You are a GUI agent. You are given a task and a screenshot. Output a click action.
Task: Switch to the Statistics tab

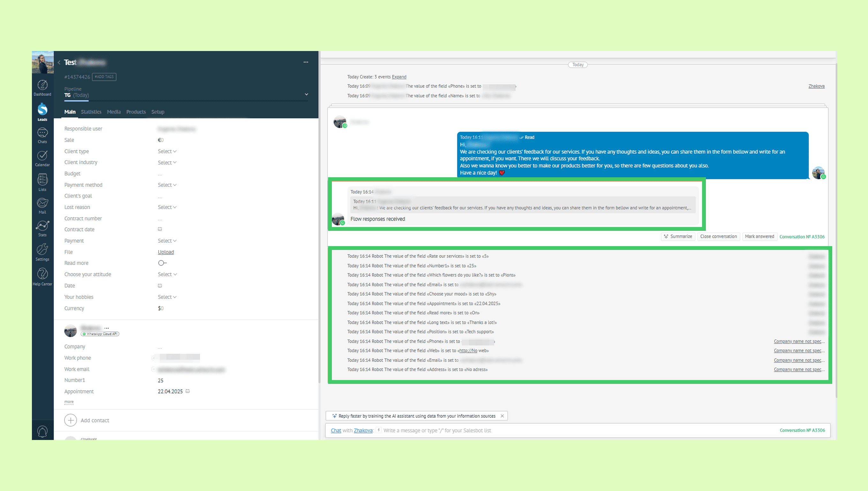(x=91, y=112)
